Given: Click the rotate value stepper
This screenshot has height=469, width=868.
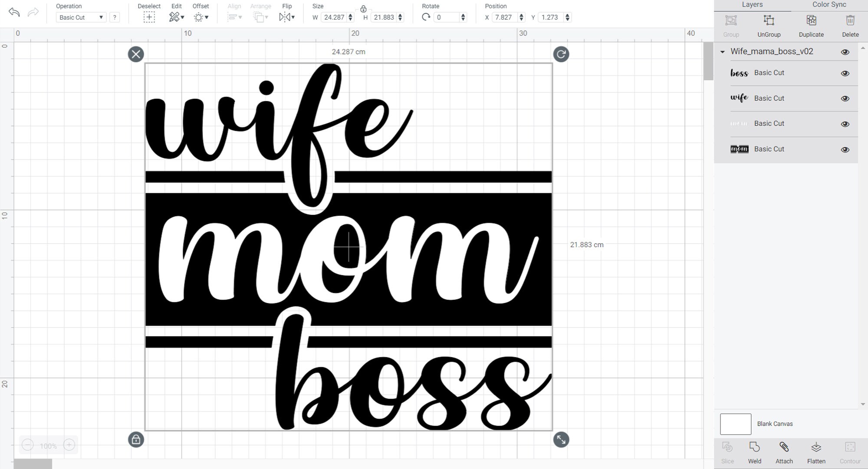Looking at the screenshot, I should coord(463,17).
